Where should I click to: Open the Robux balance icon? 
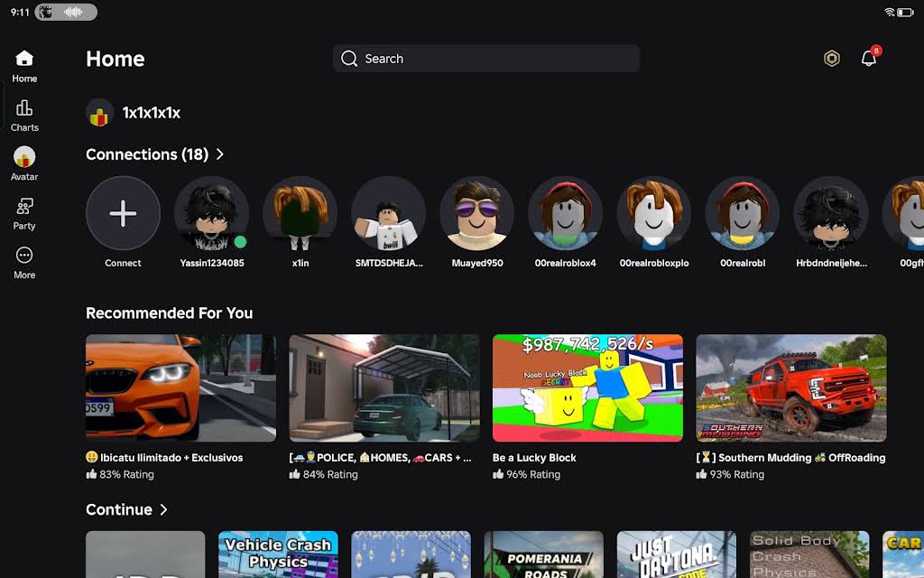point(831,59)
